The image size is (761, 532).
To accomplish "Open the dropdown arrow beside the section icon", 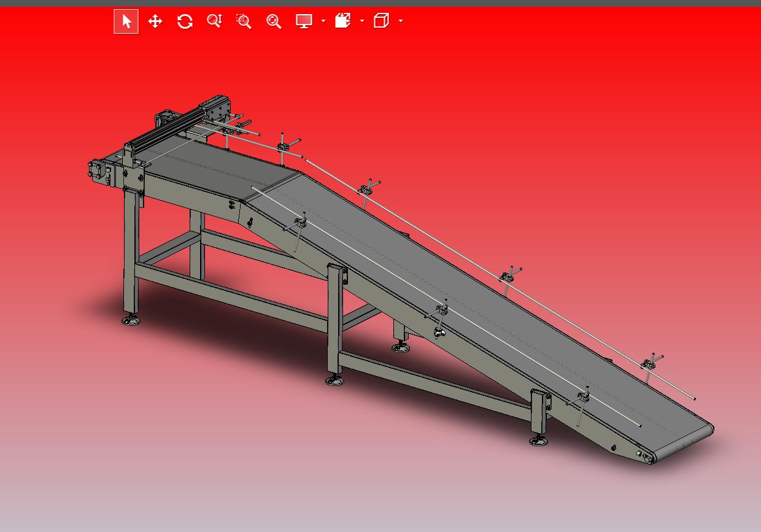I will tap(362, 21).
